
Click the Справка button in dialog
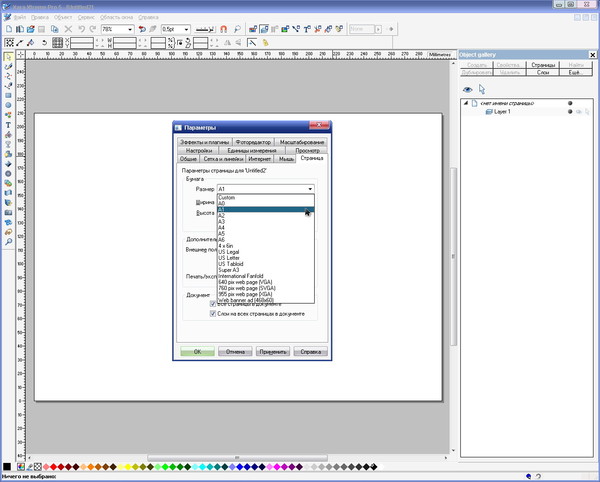310,352
